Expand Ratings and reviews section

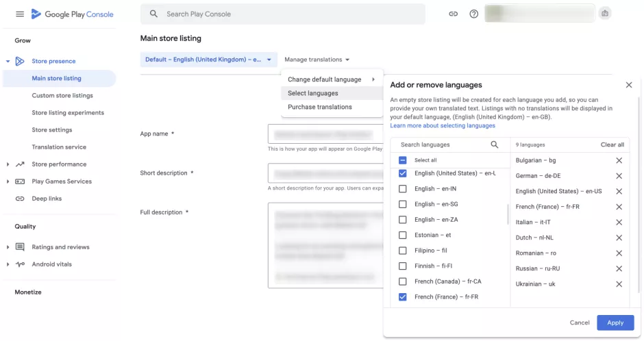click(x=8, y=247)
